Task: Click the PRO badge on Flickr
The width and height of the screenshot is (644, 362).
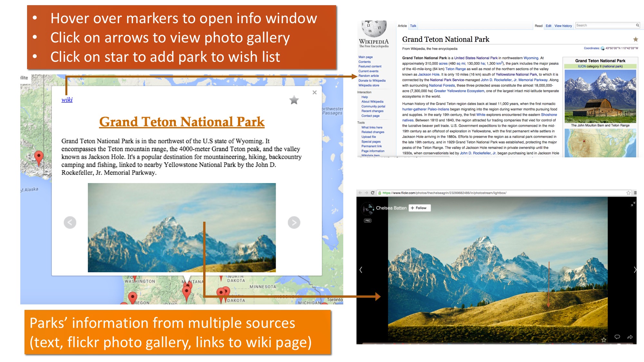Action: pos(368,220)
